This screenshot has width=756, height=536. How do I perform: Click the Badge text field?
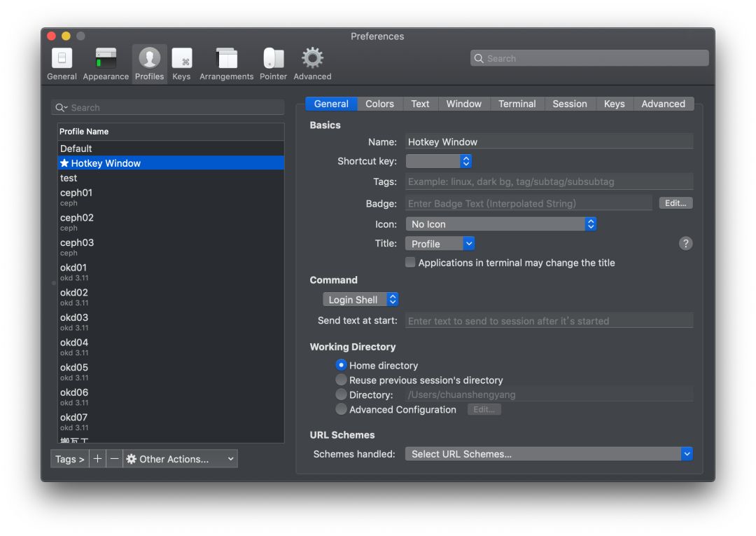point(528,204)
